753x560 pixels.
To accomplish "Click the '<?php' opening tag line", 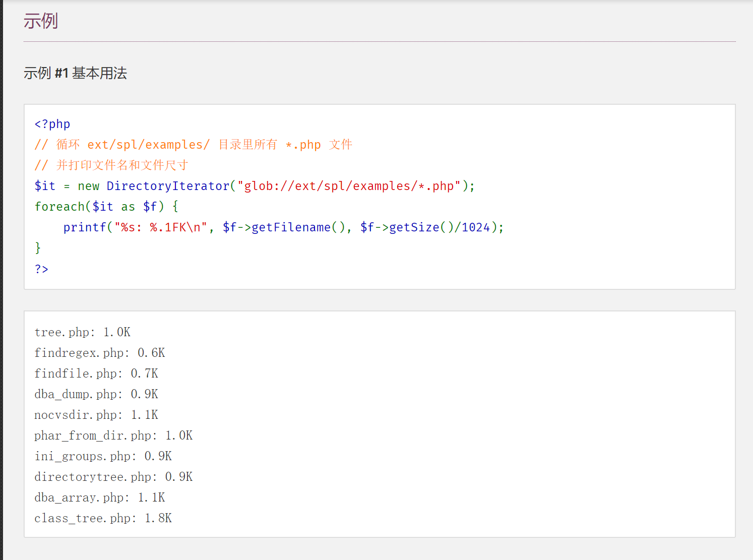I will click(52, 124).
